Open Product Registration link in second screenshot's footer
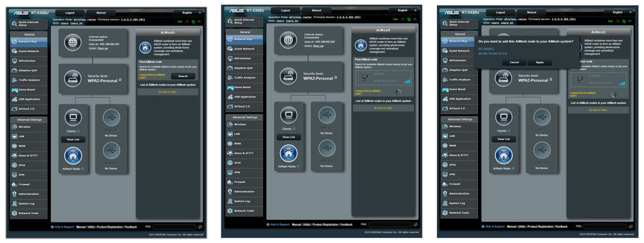 tap(326, 224)
